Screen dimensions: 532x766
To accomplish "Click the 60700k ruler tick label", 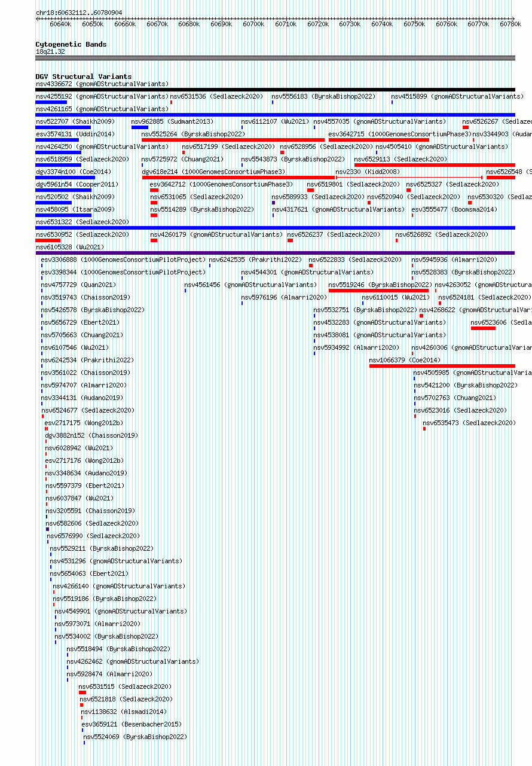I will coord(253,25).
